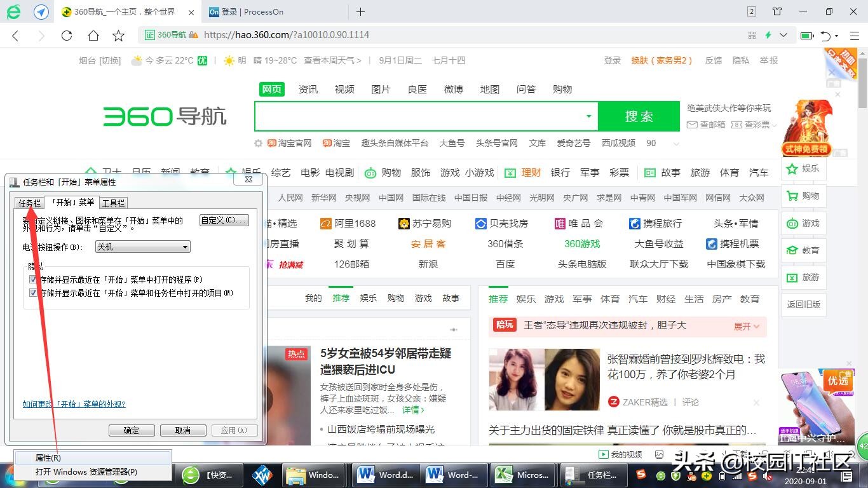Open the browser home page icon
The image size is (868, 488).
pyautogui.click(x=93, y=36)
